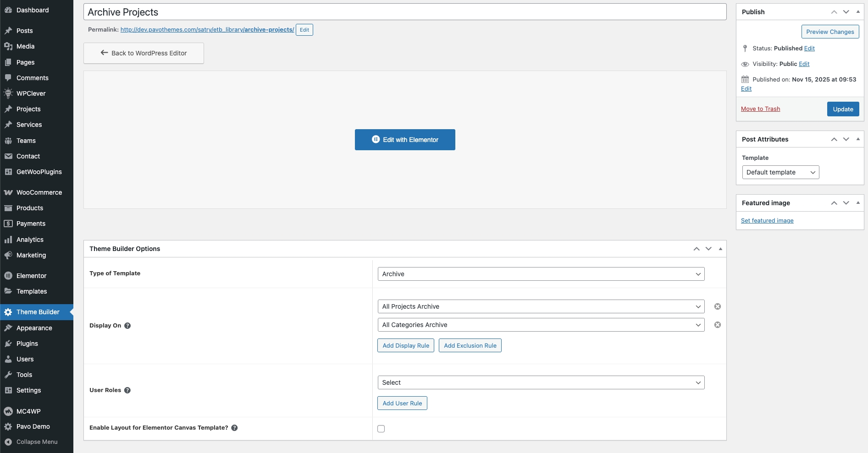Image resolution: width=868 pixels, height=453 pixels.
Task: Remove the All Categories Archive display rule
Action: pos(718,325)
